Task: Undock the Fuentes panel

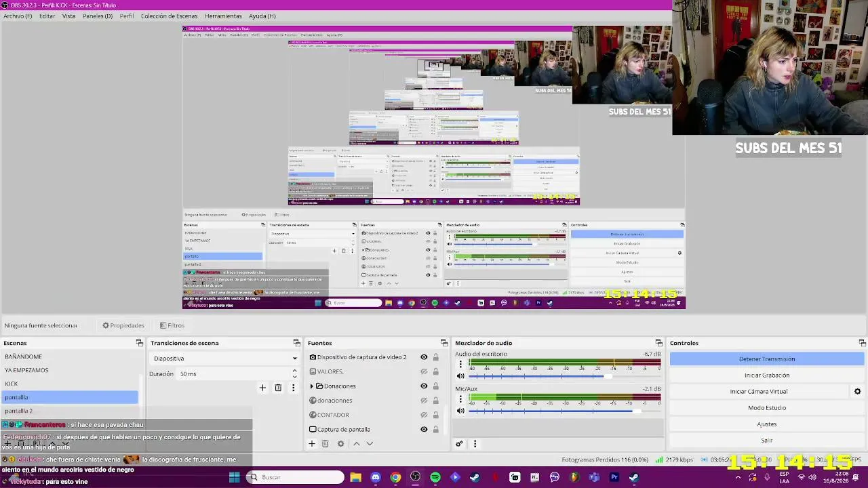Action: click(444, 343)
